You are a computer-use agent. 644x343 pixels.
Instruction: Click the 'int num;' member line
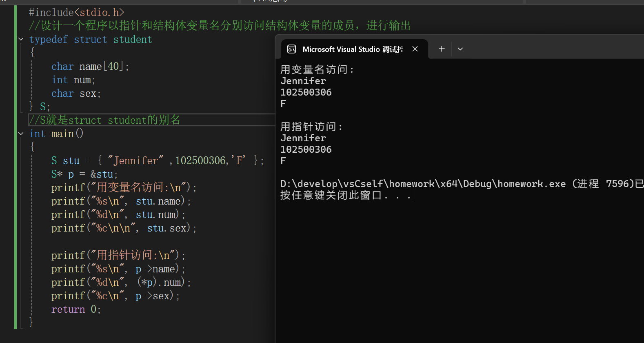(x=73, y=80)
